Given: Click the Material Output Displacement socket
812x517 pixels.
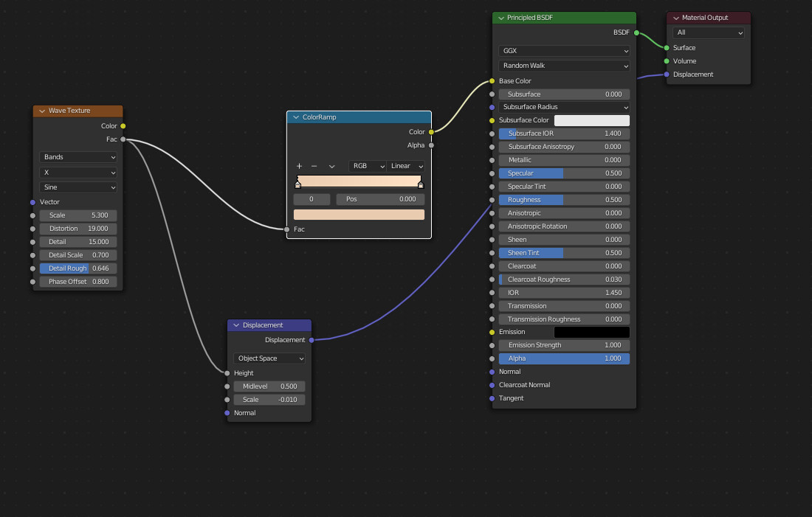Looking at the screenshot, I should (667, 74).
